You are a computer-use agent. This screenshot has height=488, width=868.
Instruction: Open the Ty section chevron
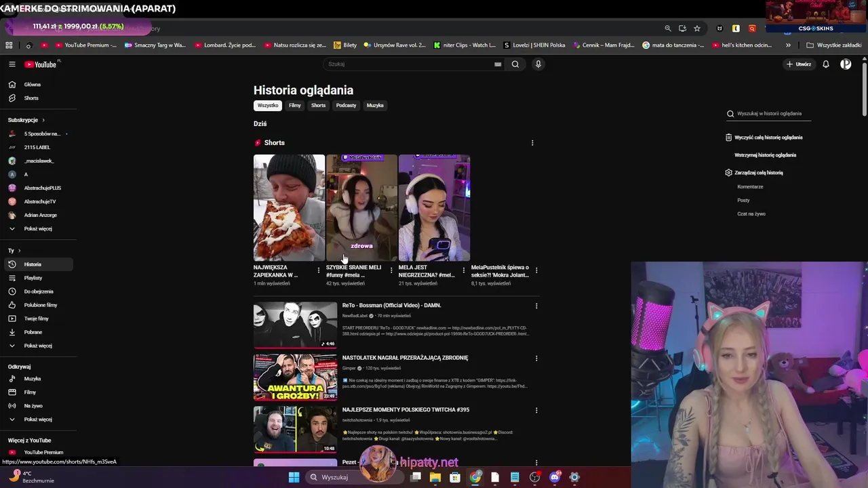pos(19,251)
